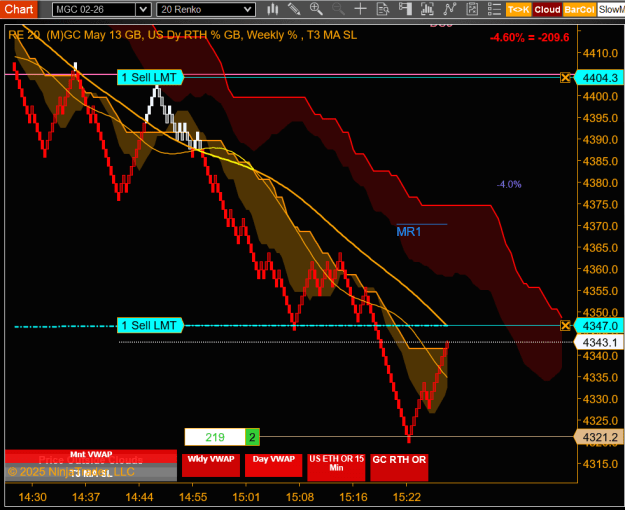Select the upper 1 Sell LMT order label

150,77
